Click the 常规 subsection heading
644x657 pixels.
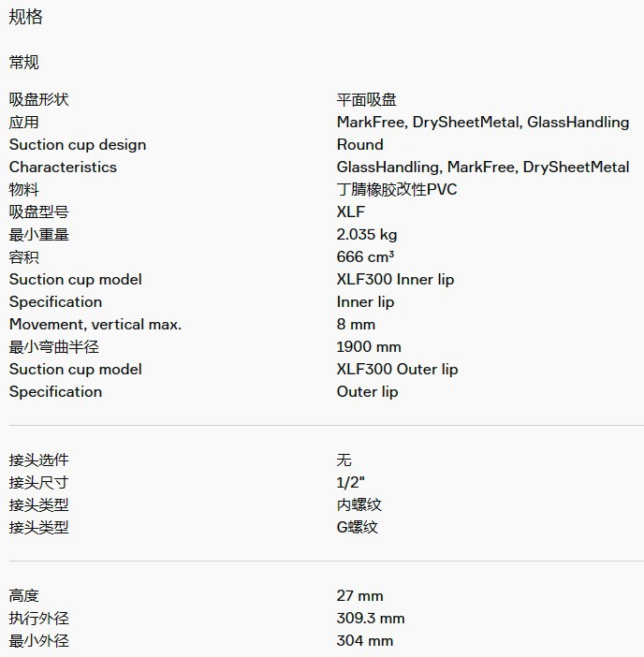24,63
